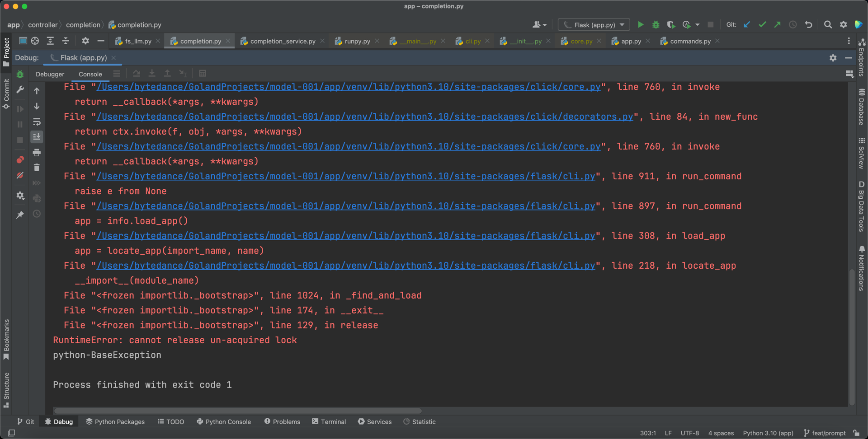Open the commands.py editor tab
Screen dimensions: 868x439
tap(690, 41)
